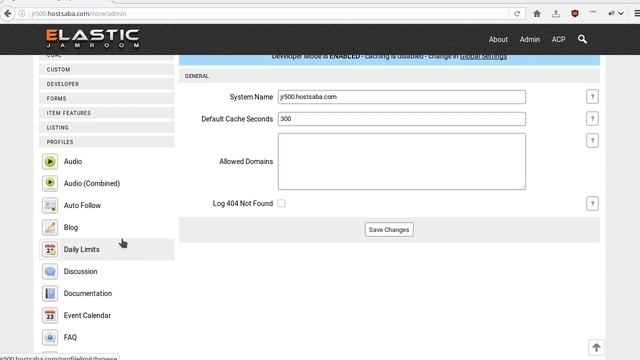Screen dimensions: 640x360
Task: Click into the System Name field
Action: [x=402, y=97]
